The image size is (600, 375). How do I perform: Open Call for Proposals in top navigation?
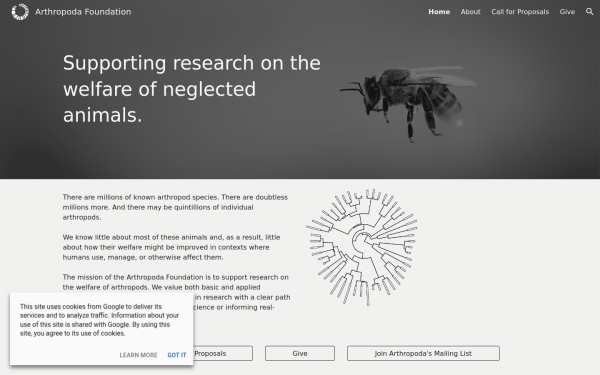pos(520,12)
